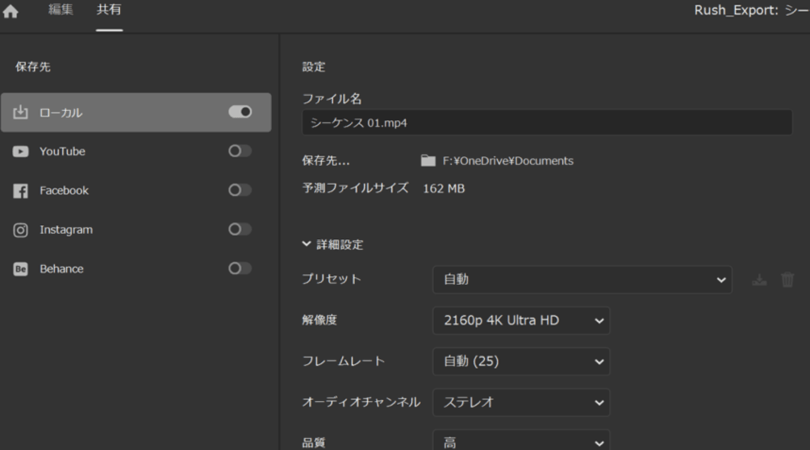Enable the YouTube sharing toggle
Image resolution: width=810 pixels, height=450 pixels.
click(240, 151)
